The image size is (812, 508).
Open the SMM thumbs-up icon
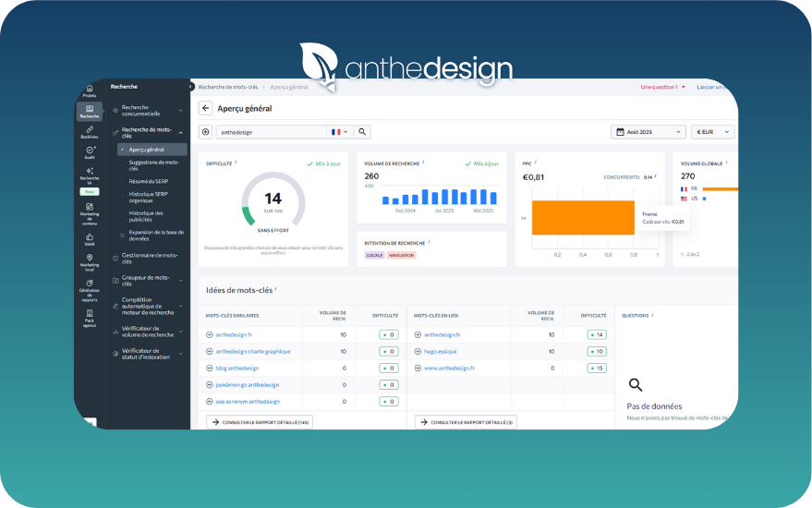click(90, 240)
